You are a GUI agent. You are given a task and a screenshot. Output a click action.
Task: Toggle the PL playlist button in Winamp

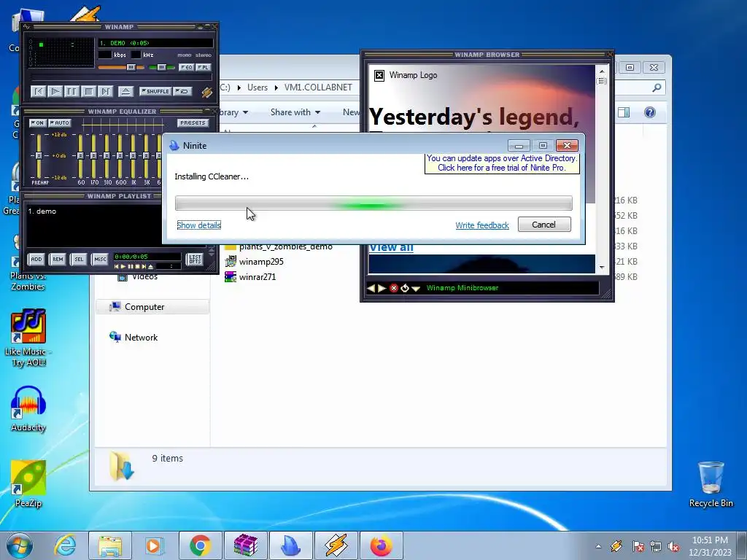click(204, 67)
